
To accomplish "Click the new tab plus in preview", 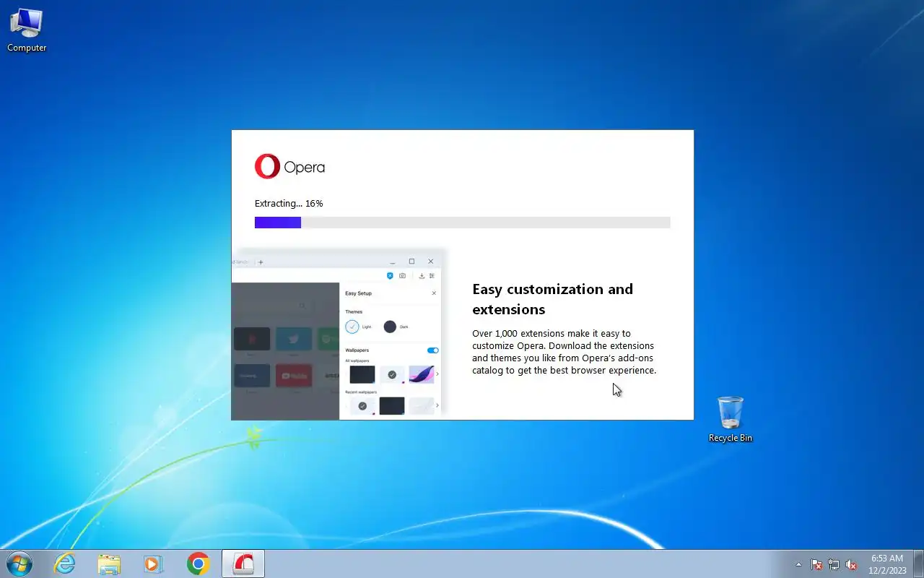I will click(261, 262).
